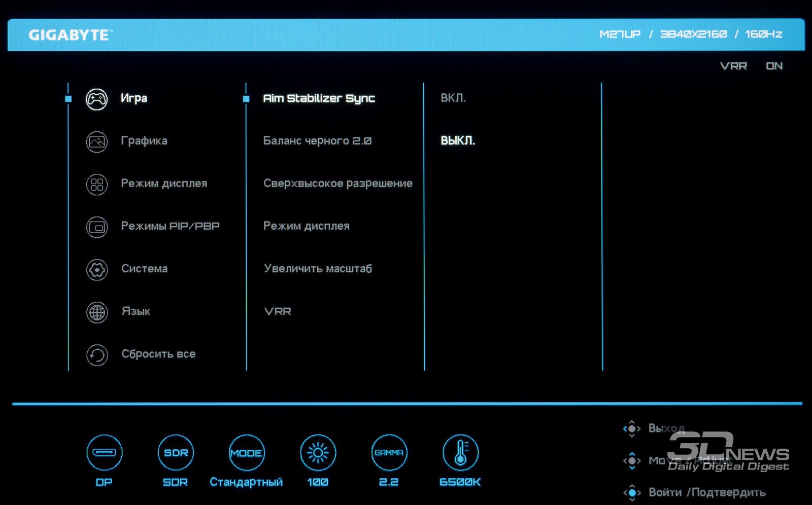Choose Увеличить масштаб menu entry
This screenshot has width=812, height=505.
tap(318, 268)
